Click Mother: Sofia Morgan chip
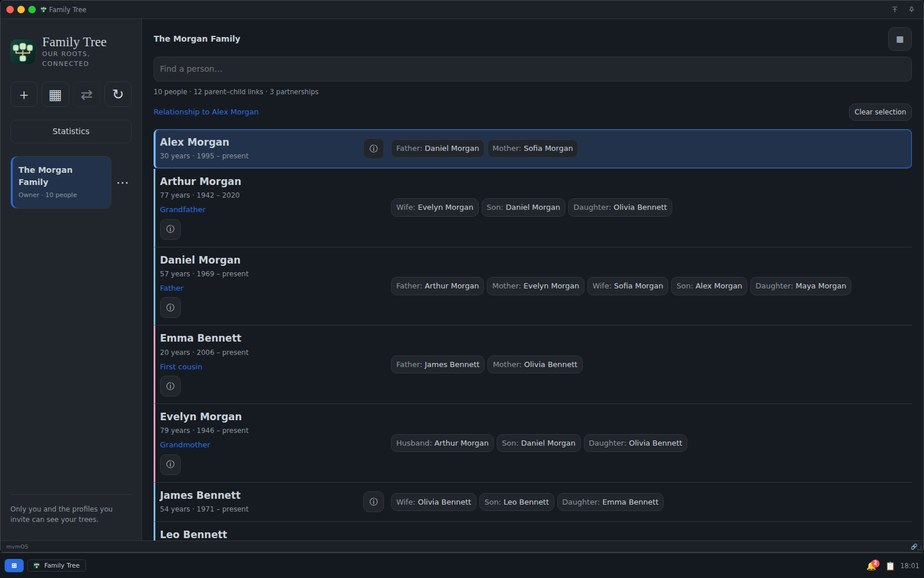The height and width of the screenshot is (578, 924). [x=532, y=149]
